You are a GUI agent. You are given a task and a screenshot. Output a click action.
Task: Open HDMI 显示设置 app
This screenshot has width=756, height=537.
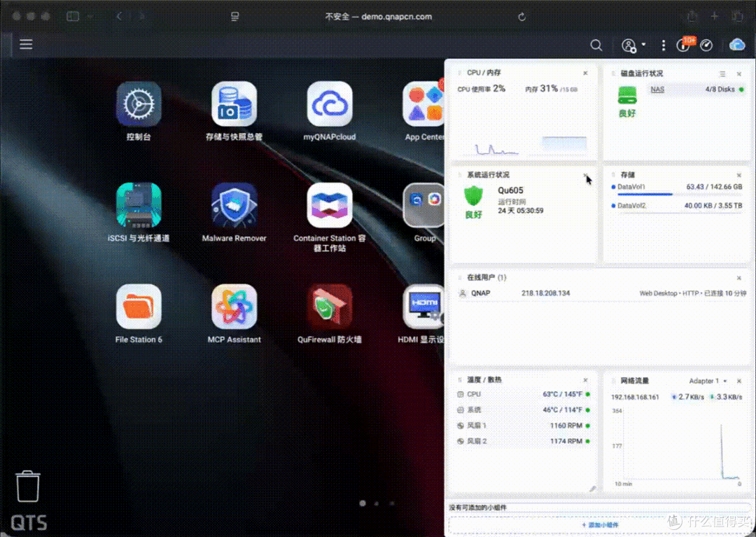tap(423, 307)
